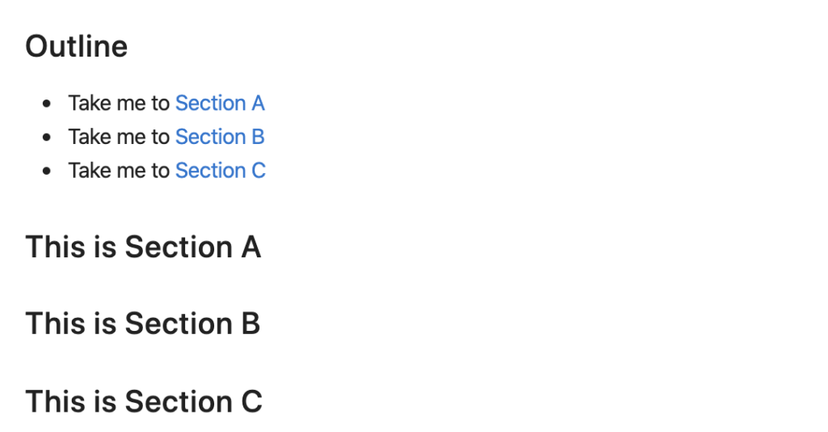Click the letter 'C' ending the Section C heading

[252, 401]
